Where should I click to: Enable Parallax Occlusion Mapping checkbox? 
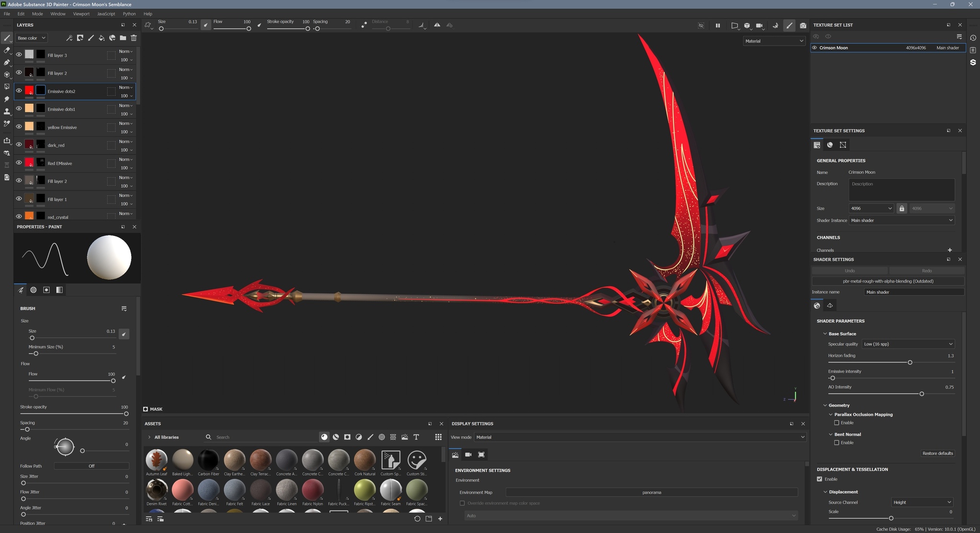coord(836,423)
